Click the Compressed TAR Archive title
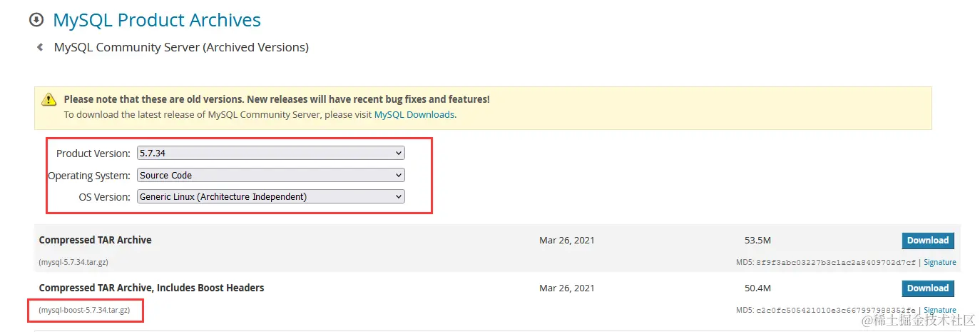980x332 pixels. coord(96,240)
